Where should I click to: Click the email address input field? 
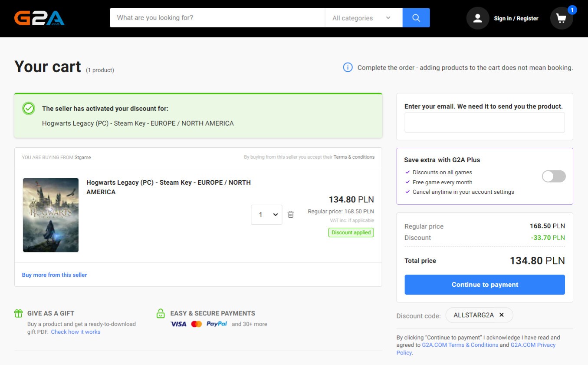[485, 123]
